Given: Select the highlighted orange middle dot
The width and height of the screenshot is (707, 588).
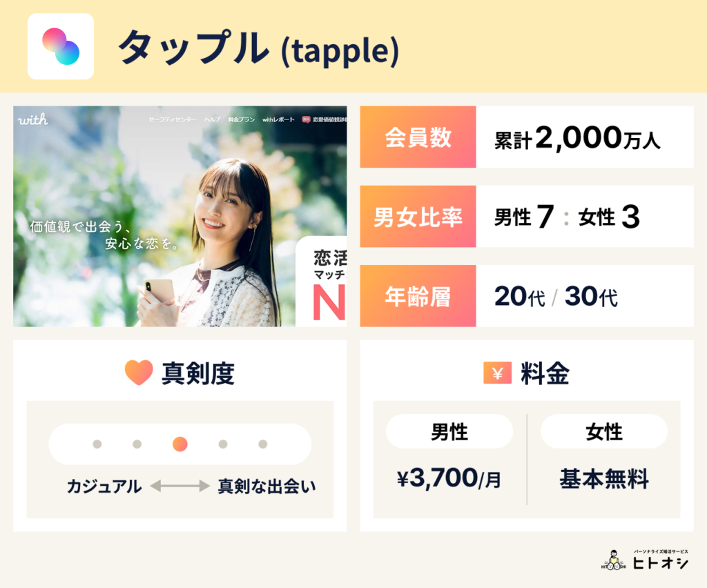Looking at the screenshot, I should point(180,444).
